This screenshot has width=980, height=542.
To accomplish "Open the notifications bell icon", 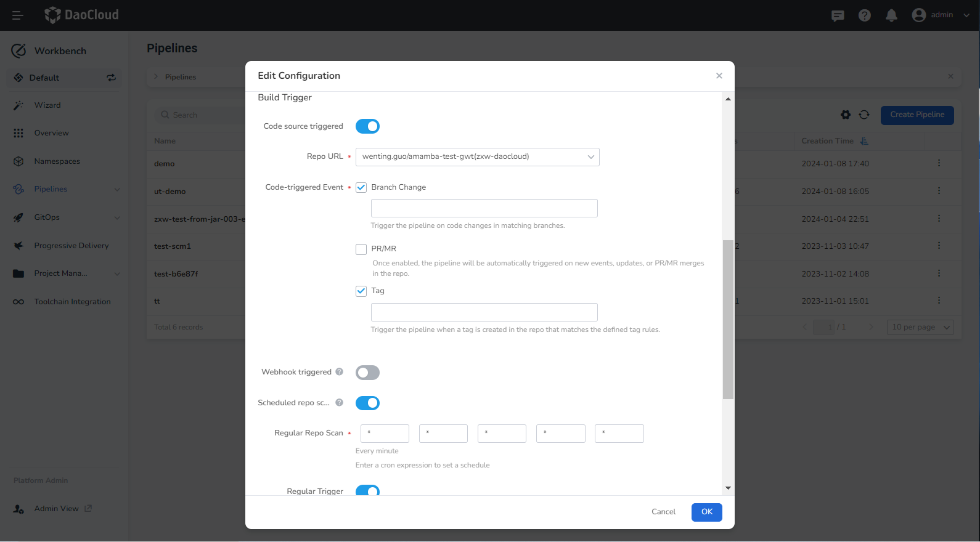I will [x=891, y=15].
